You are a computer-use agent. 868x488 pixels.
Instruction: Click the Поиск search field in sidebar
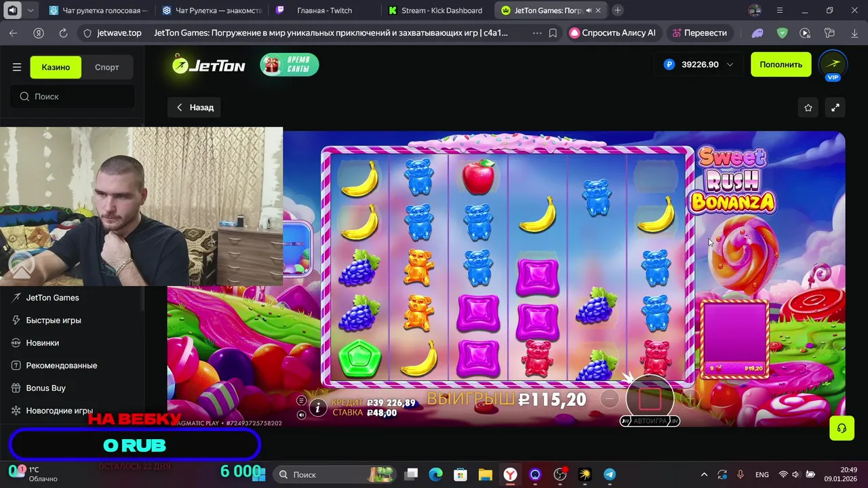(x=72, y=96)
